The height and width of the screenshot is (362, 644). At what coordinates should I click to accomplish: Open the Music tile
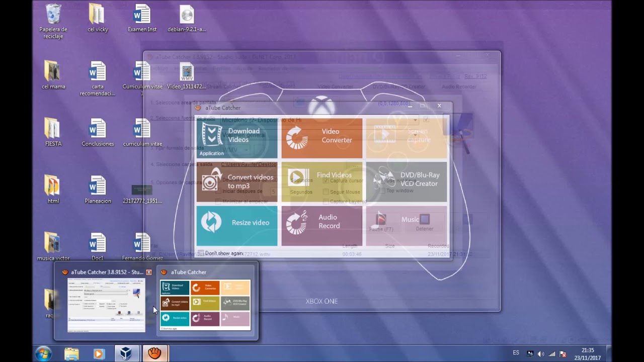pos(407,225)
